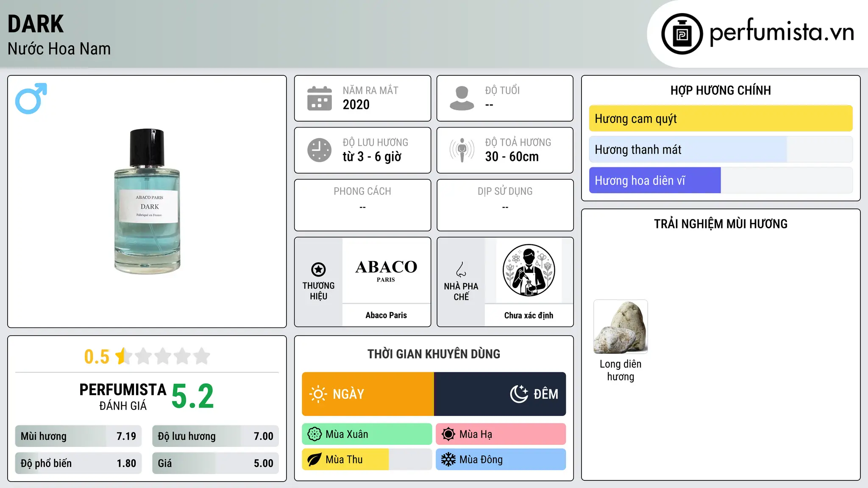Open the Dark perfume bottle image
The image size is (868, 488).
point(147,201)
